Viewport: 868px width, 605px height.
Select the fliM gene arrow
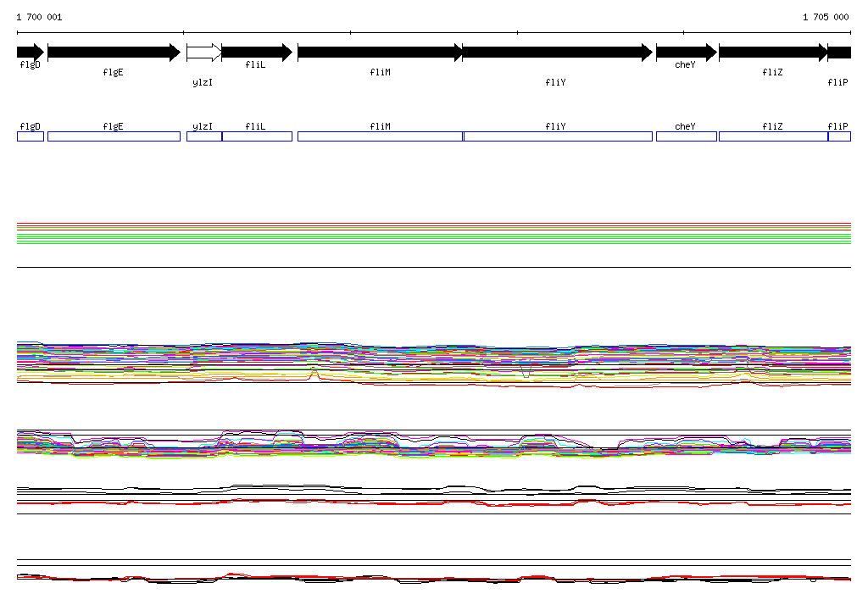(380, 53)
